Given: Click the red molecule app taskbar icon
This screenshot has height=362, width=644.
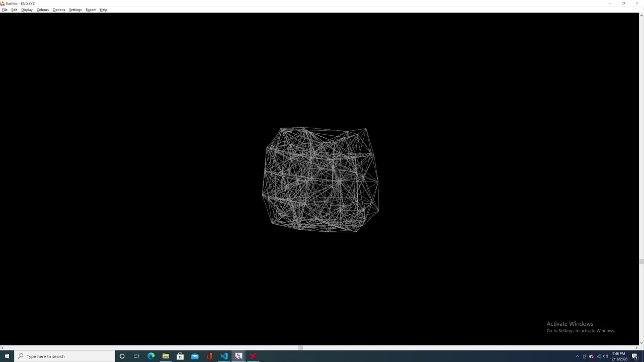Looking at the screenshot, I should tap(253, 356).
